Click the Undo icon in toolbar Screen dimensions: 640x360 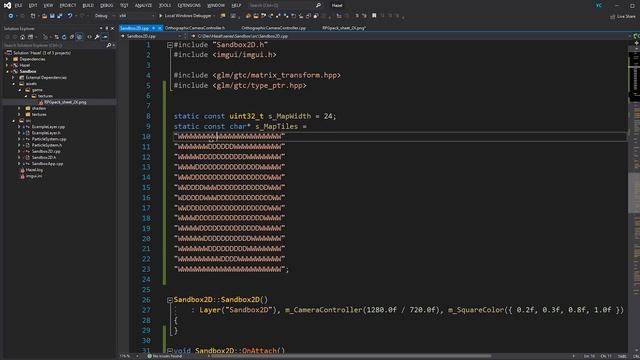(x=70, y=16)
